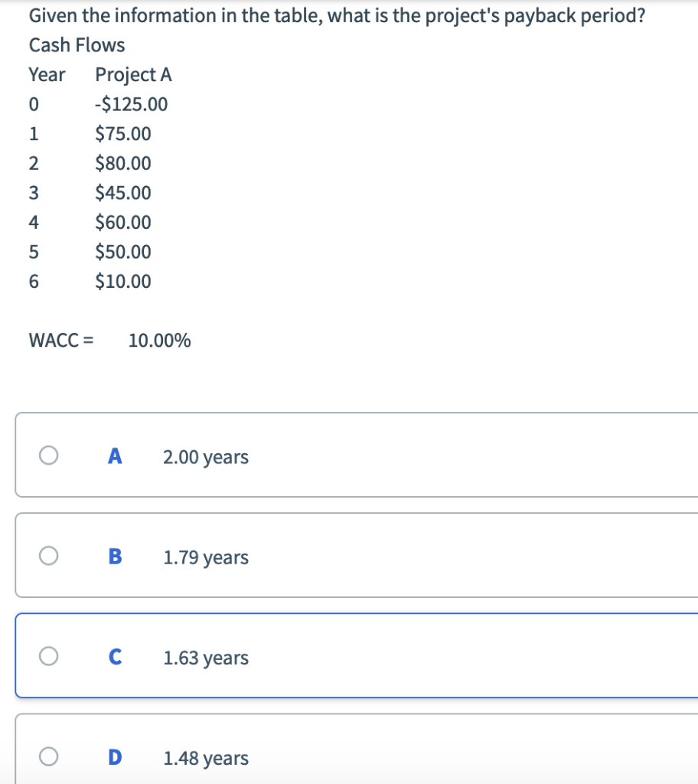
Task: Click the blue letter C option marker
Action: [114, 655]
